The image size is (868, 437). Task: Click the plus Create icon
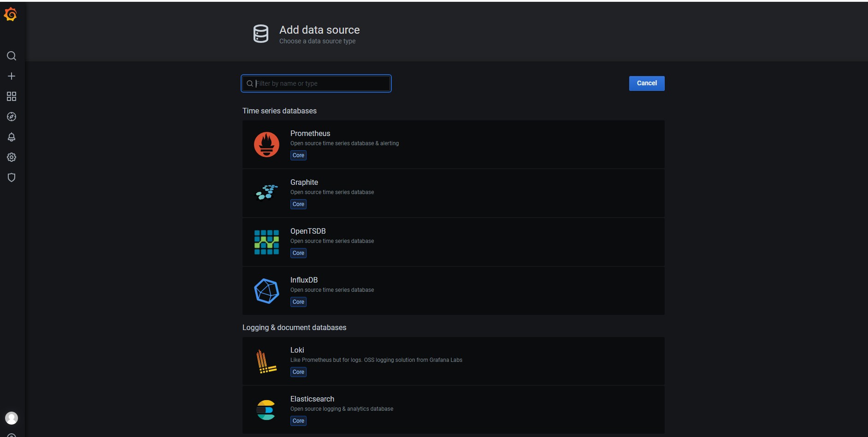click(12, 76)
